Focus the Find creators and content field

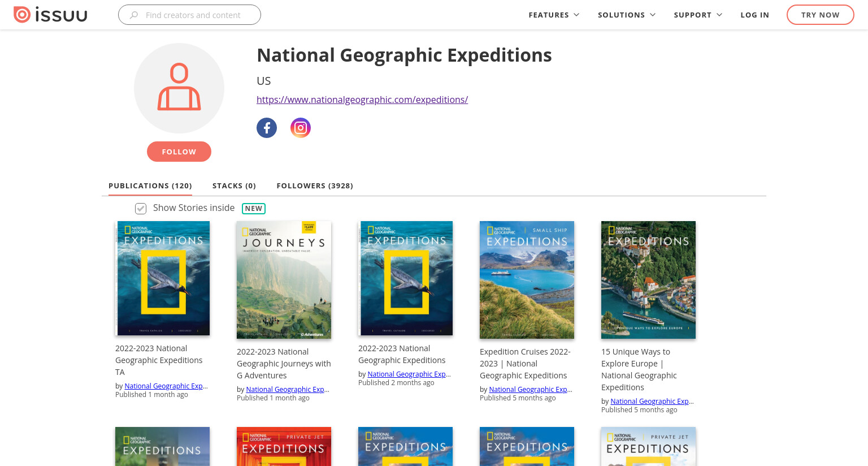point(189,15)
